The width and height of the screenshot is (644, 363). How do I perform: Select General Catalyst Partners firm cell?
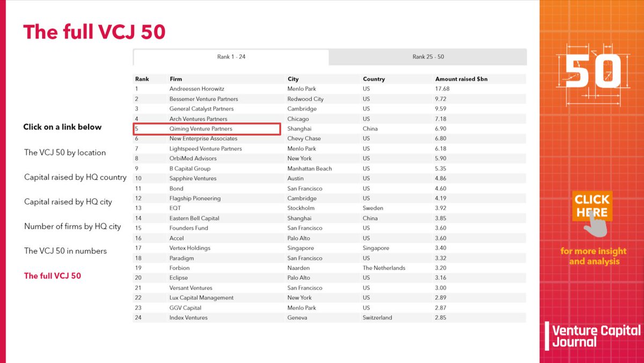202,108
